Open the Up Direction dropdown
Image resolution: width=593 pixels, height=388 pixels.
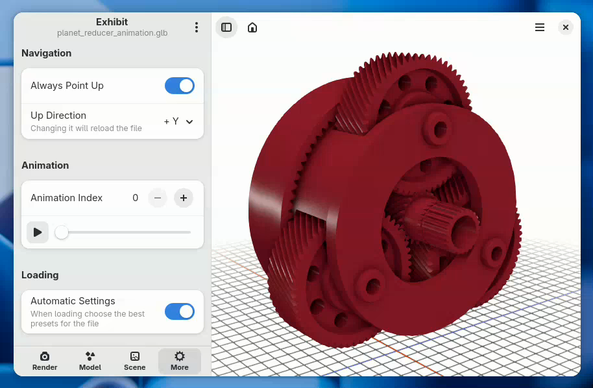coord(179,121)
